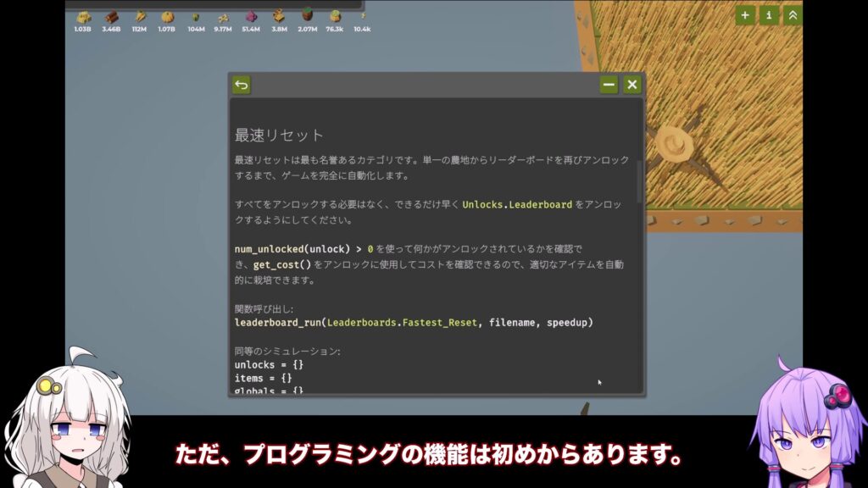The height and width of the screenshot is (488, 868).
Task: Select the cactus resource icon showing 104M
Action: [196, 17]
